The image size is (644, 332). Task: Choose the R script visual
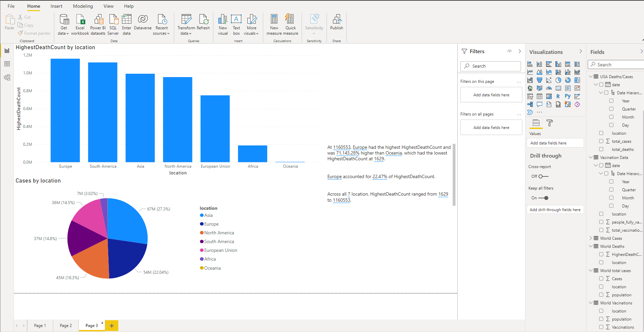pyautogui.click(x=558, y=96)
